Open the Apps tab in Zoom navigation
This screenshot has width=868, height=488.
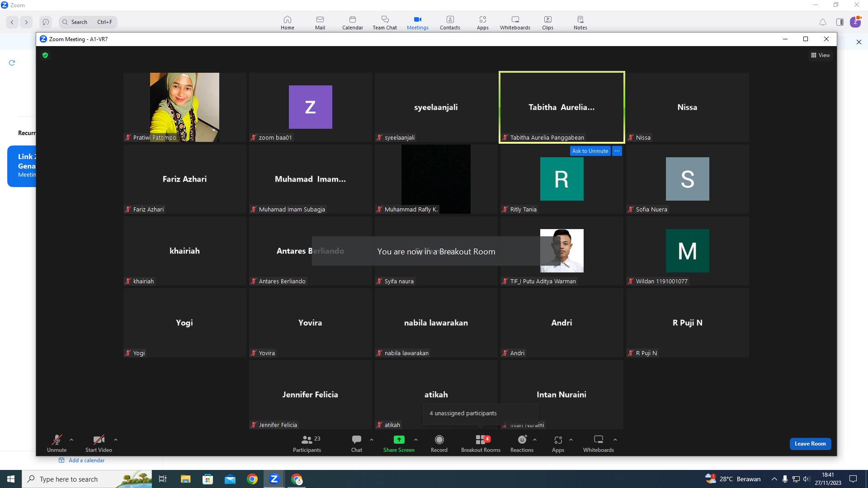[x=483, y=23]
